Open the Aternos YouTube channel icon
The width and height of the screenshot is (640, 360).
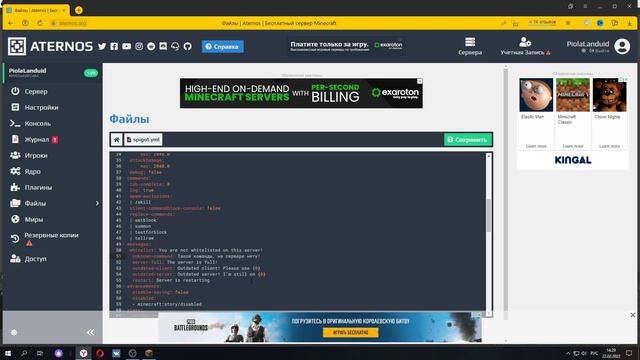pyautogui.click(x=127, y=46)
